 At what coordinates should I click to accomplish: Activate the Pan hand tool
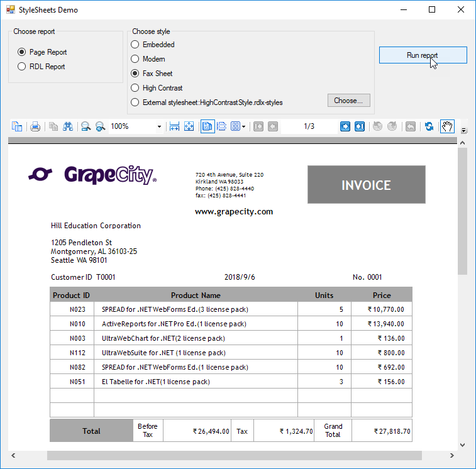coord(448,126)
